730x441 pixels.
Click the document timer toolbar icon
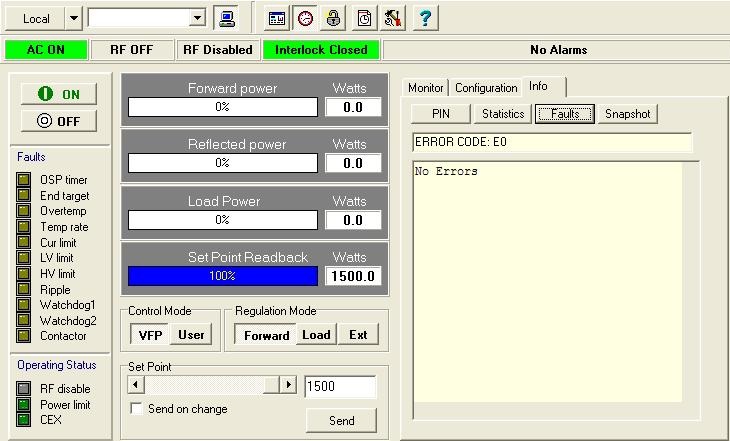(365, 18)
